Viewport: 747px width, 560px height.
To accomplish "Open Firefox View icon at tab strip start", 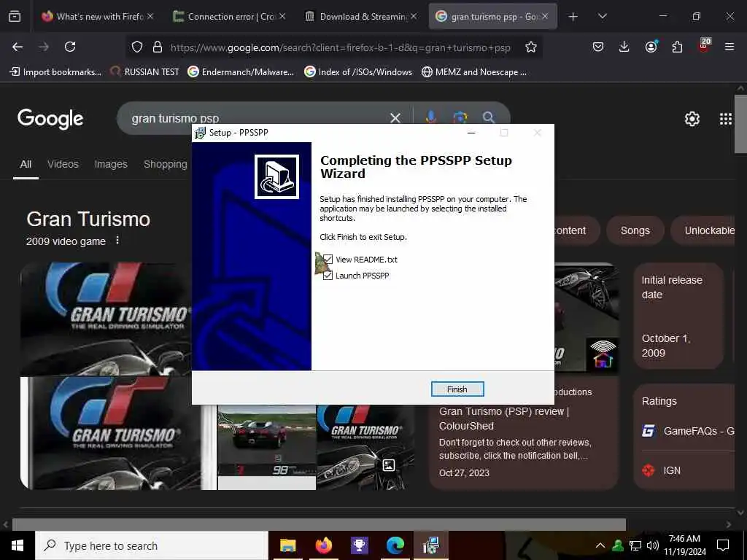I will [15, 17].
